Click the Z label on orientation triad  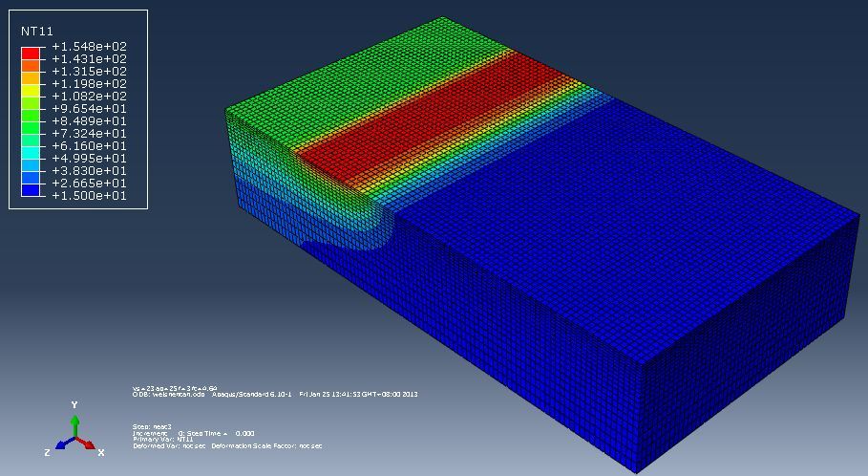[47, 452]
